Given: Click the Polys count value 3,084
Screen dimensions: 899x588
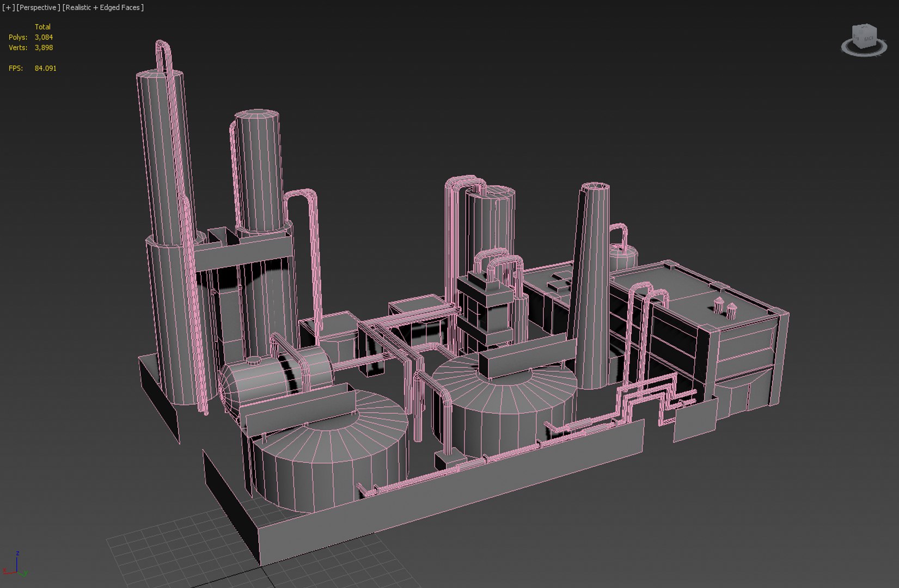Looking at the screenshot, I should tap(44, 37).
